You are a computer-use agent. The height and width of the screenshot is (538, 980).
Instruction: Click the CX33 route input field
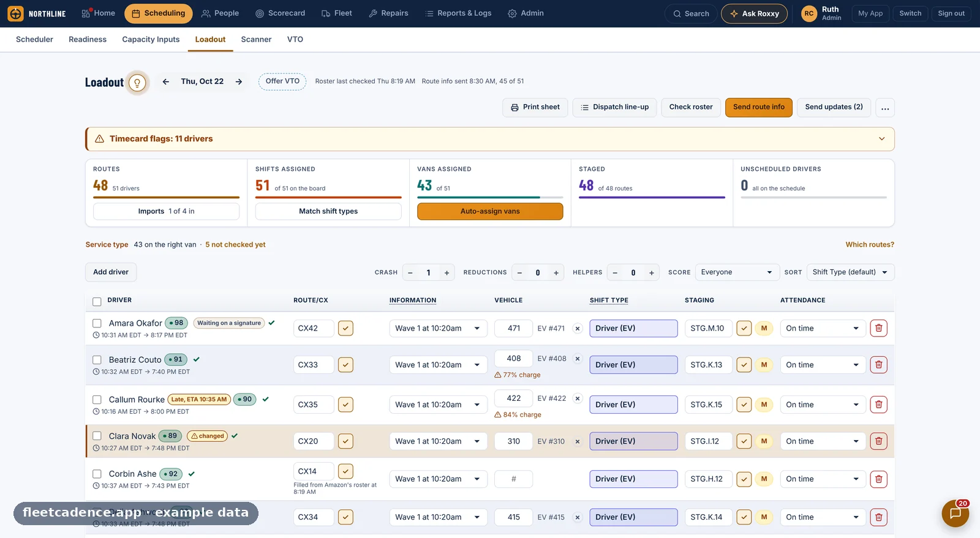point(314,365)
